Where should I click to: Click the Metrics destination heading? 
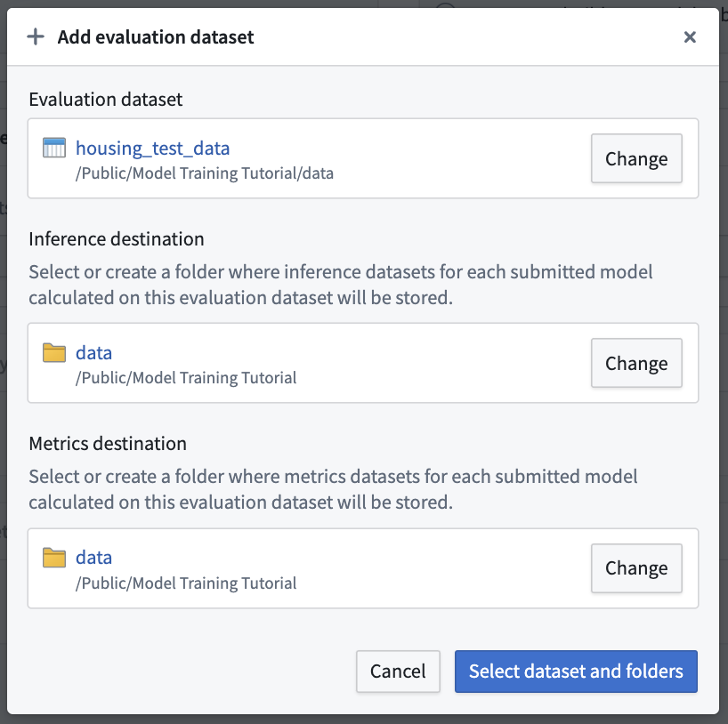(x=108, y=444)
